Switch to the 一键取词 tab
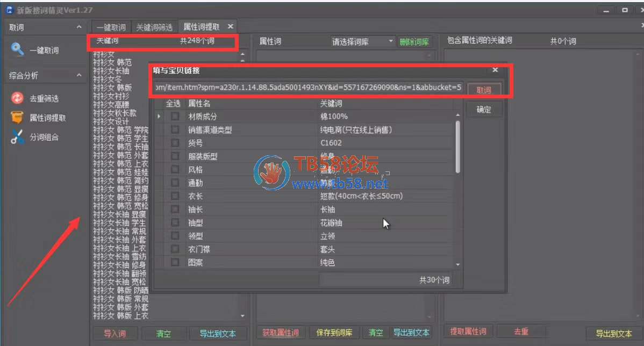Image resolution: width=644 pixels, height=346 pixels. 111,27
